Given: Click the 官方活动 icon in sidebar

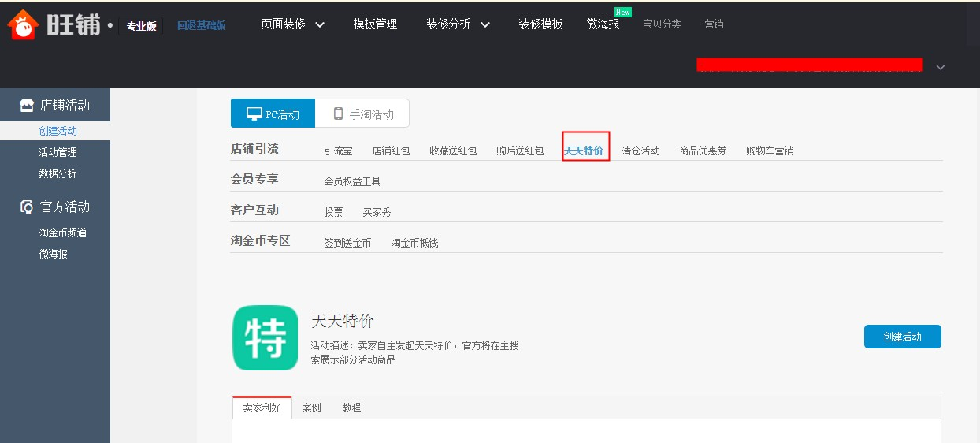Looking at the screenshot, I should coord(27,207).
